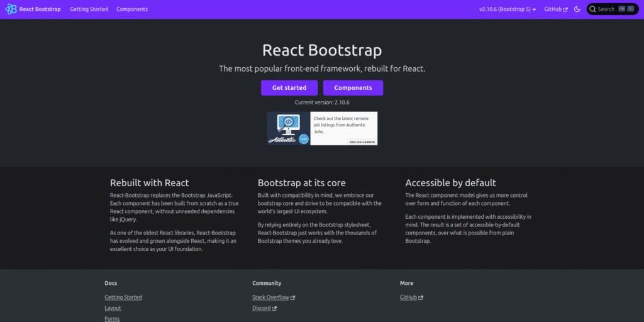The width and height of the screenshot is (644, 322).
Task: Open Getting Started in the navbar
Action: click(89, 9)
